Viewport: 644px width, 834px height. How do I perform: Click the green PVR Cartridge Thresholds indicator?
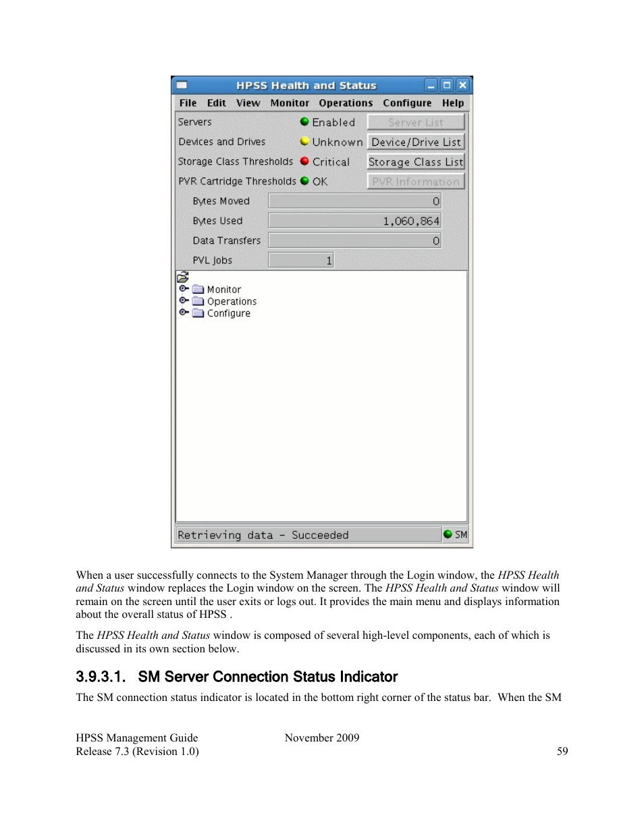(x=304, y=180)
